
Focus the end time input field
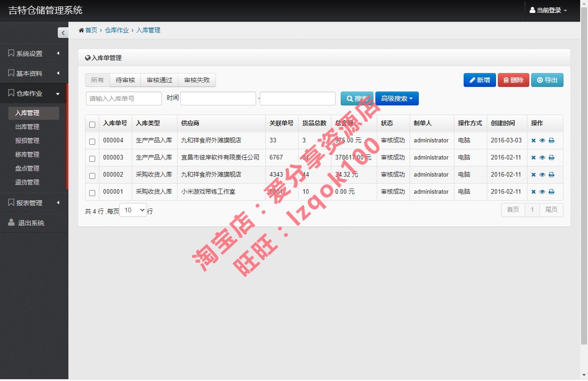pos(298,98)
